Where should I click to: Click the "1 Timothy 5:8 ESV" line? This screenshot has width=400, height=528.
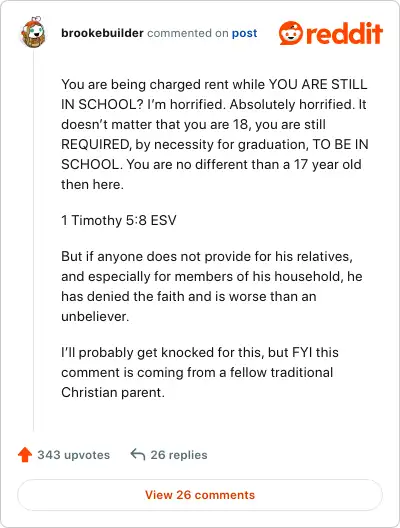[x=119, y=220]
